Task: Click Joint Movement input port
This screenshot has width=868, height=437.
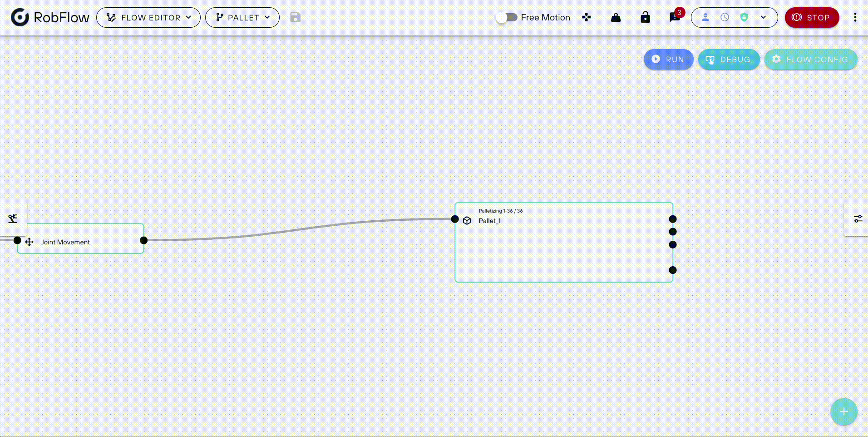Action: (17, 240)
